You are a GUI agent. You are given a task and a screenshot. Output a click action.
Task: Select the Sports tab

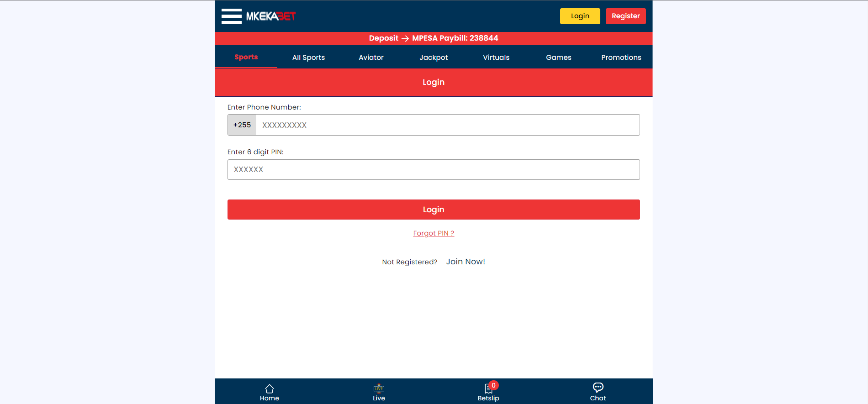click(x=246, y=57)
